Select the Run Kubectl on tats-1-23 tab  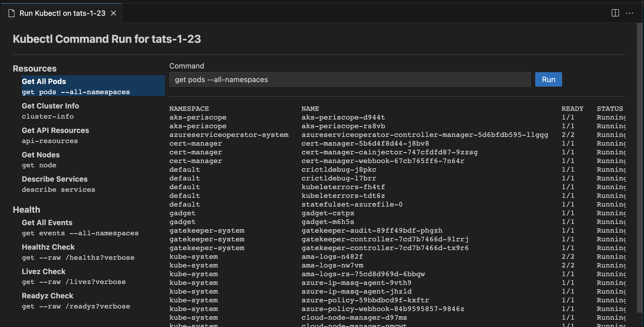click(61, 13)
